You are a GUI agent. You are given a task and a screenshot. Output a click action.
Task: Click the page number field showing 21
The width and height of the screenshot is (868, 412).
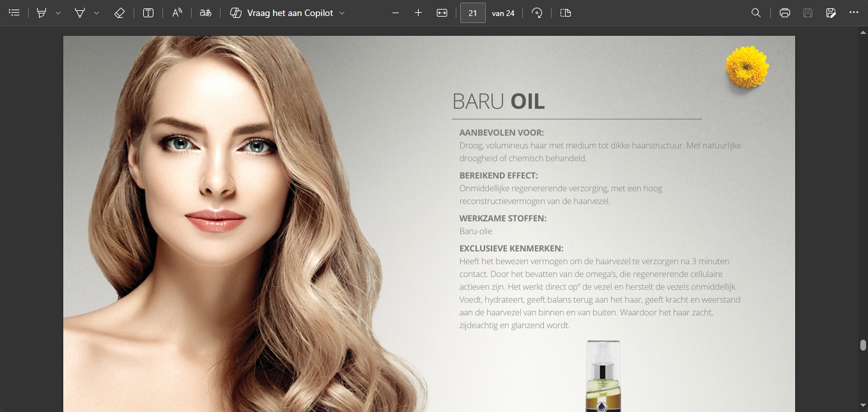[x=472, y=13]
